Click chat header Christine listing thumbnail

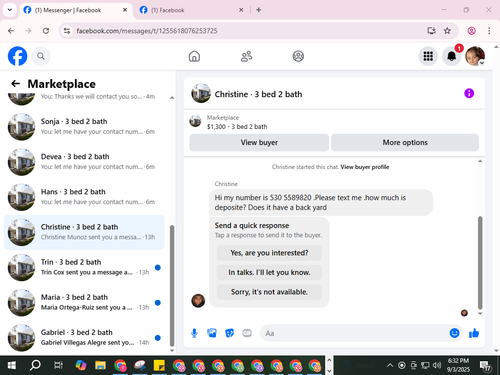(x=201, y=93)
